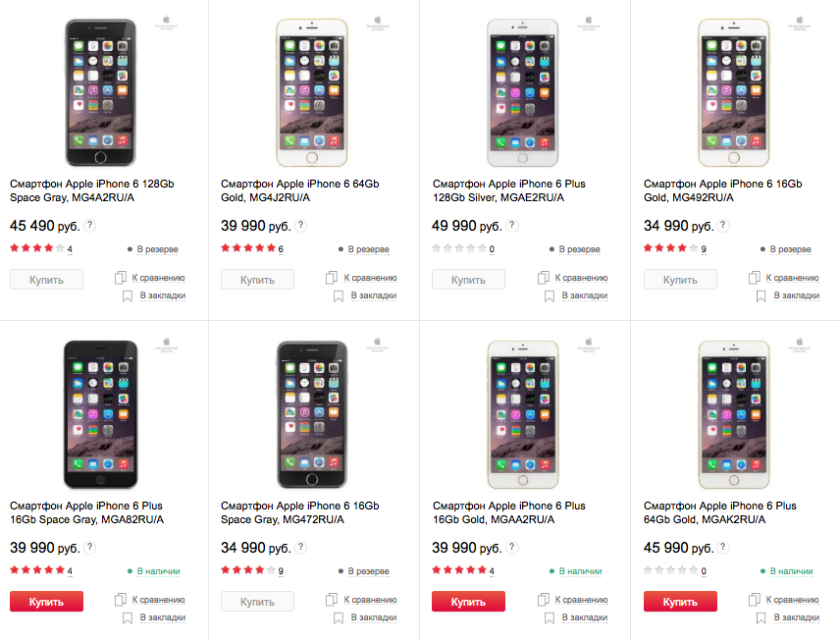Click compare icon for iPhone 6 16Gb Gold
The height and width of the screenshot is (641, 840).
click(755, 278)
